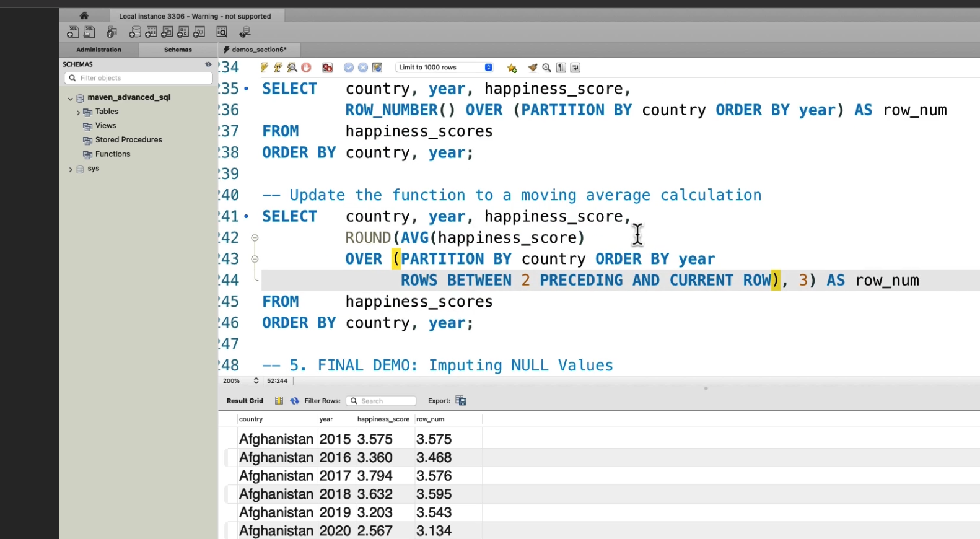Focus the Filter objects search field
Screen dimensions: 980x539
pyautogui.click(x=138, y=78)
